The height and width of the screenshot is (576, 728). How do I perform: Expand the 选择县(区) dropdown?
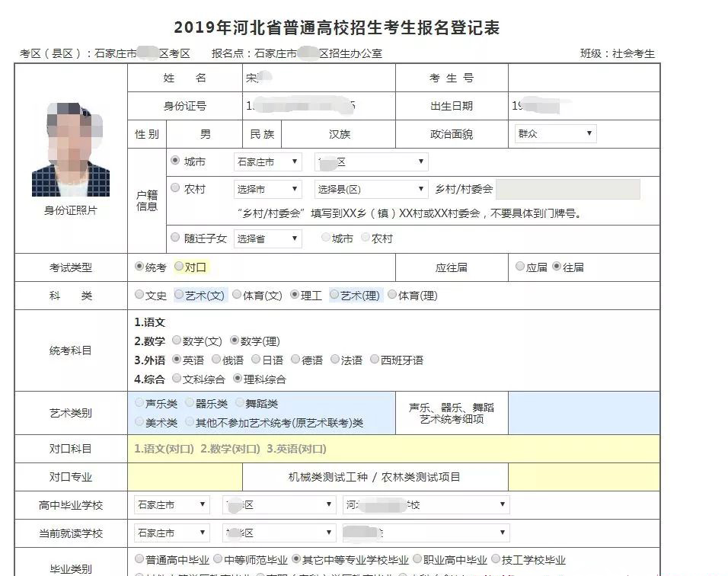371,189
